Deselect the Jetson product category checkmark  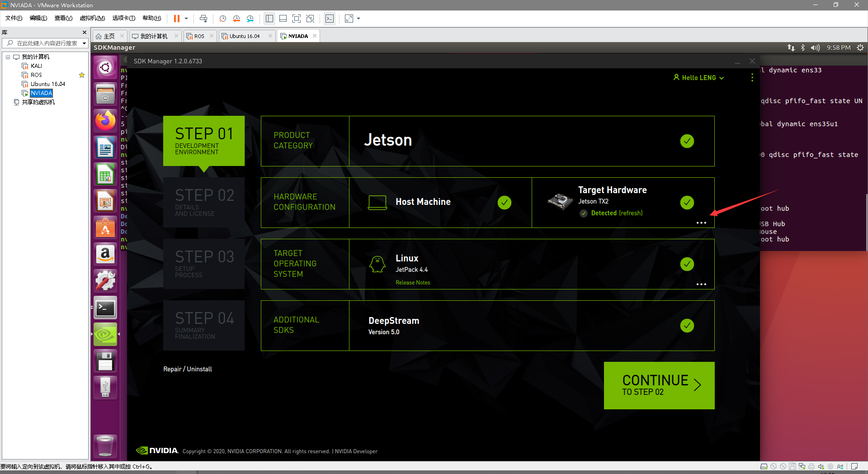click(x=687, y=141)
